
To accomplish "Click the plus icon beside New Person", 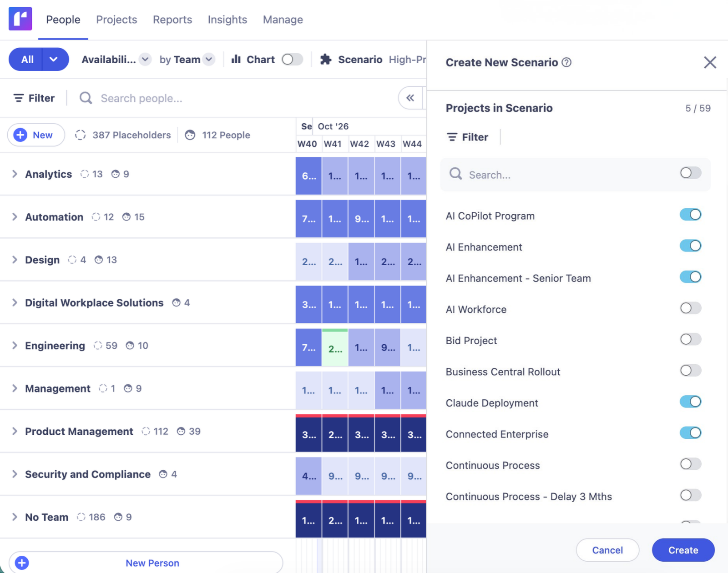I will 22,563.
